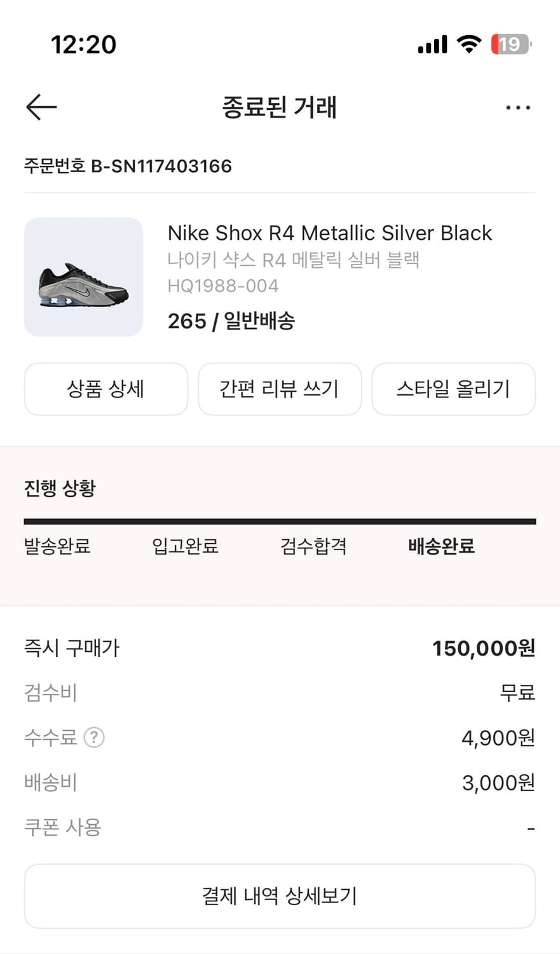Tap the 스타일 올리기 button

(x=453, y=389)
